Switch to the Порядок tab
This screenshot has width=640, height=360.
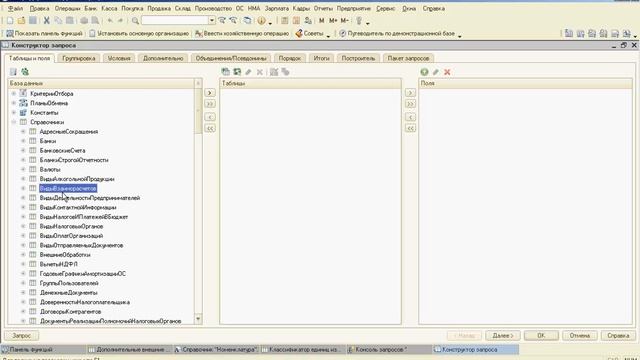coord(289,58)
